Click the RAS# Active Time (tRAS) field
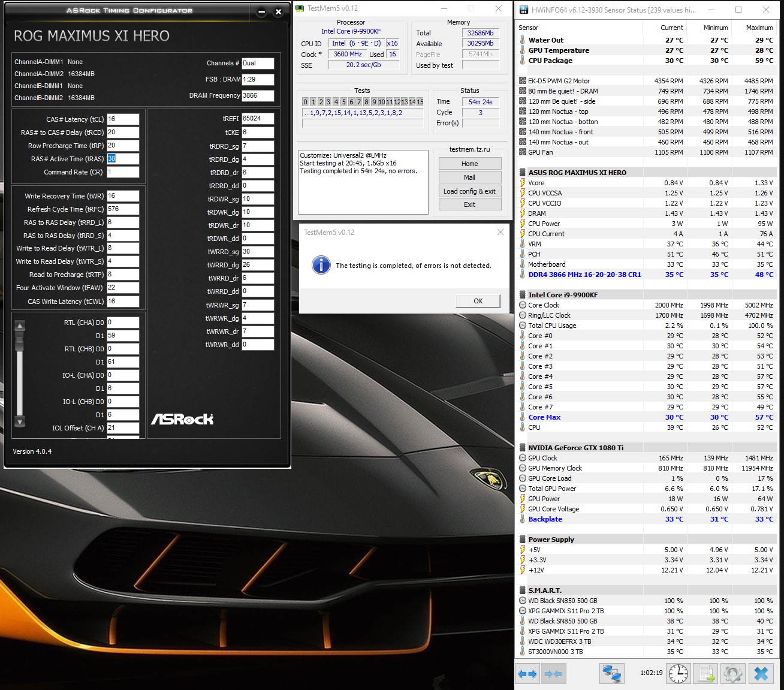Viewport: 784px width, 690px height. click(123, 159)
